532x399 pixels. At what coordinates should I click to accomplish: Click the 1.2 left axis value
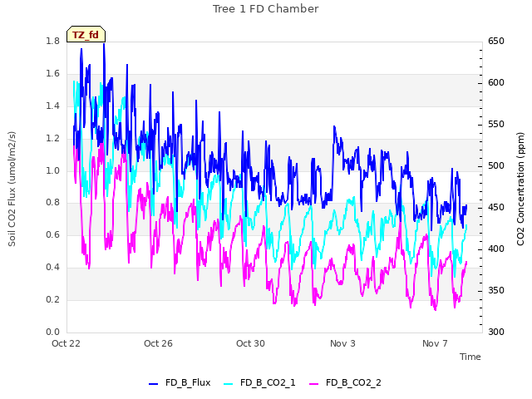pos(52,138)
